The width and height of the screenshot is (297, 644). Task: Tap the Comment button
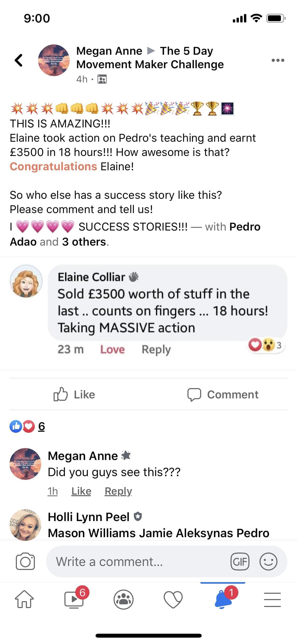pos(223,394)
